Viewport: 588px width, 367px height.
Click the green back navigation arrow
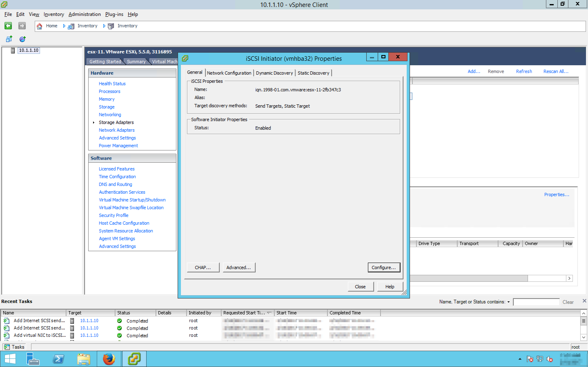pyautogui.click(x=8, y=26)
